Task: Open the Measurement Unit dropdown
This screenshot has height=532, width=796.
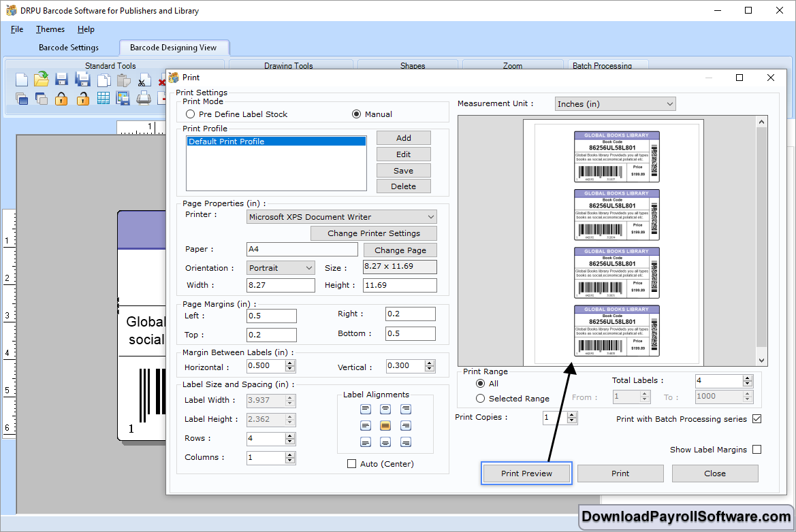Action: [615, 104]
